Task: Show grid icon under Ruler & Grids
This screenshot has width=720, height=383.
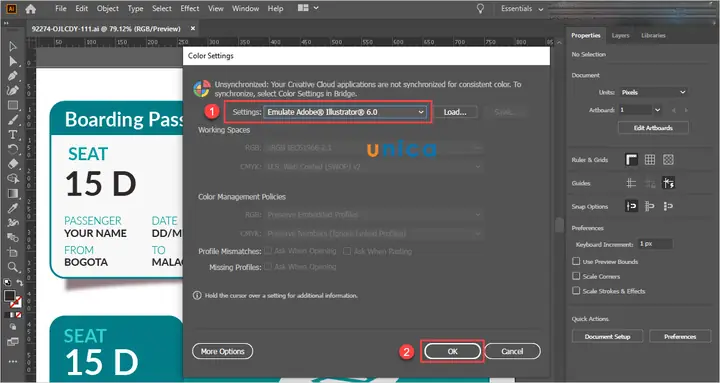Action: coord(650,159)
